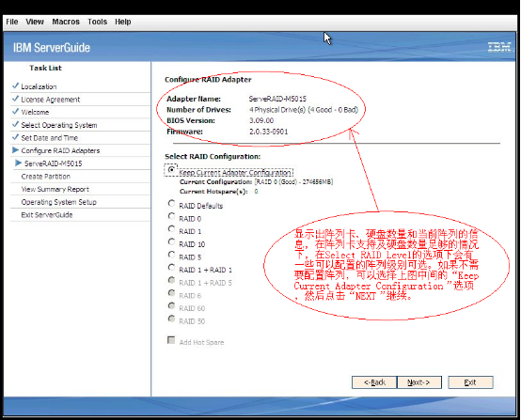
Task: Click the checkmark icon beside Localization
Action: pos(15,86)
